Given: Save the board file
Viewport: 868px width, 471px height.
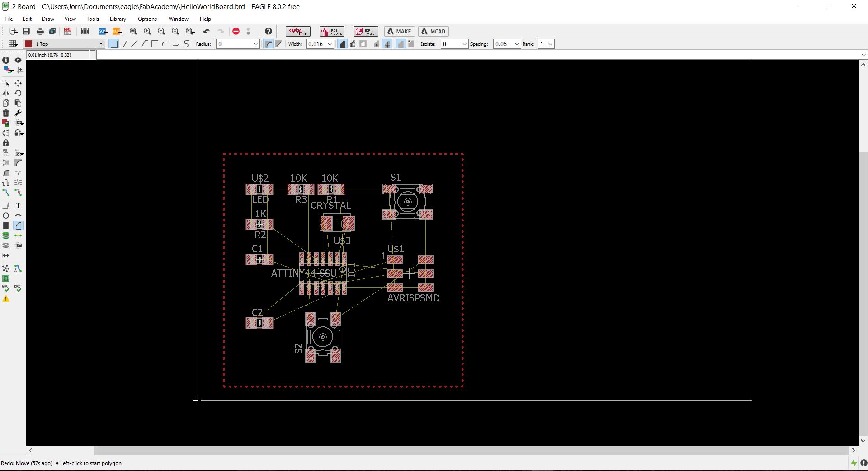Looking at the screenshot, I should pyautogui.click(x=26, y=31).
